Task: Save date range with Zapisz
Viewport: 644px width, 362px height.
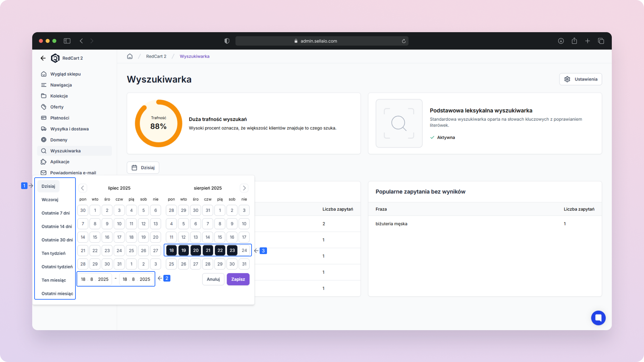Action: tap(238, 279)
